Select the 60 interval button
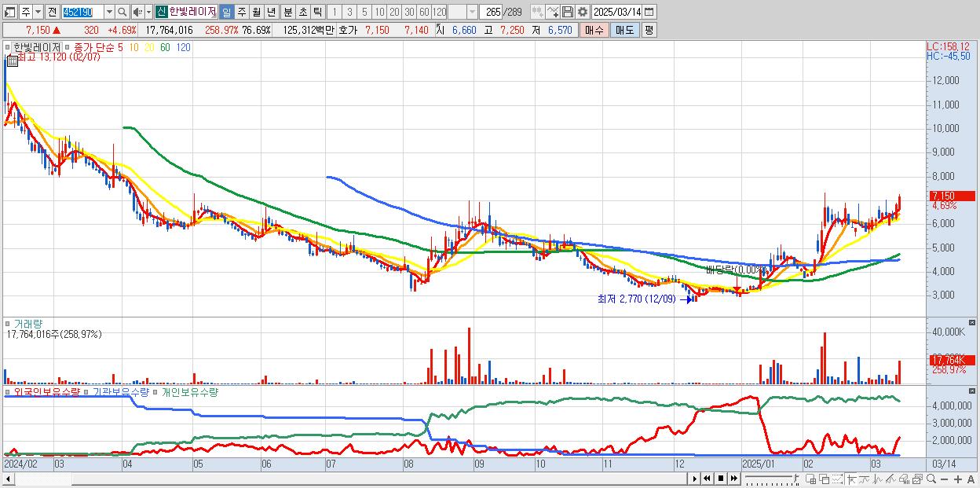 click(424, 12)
